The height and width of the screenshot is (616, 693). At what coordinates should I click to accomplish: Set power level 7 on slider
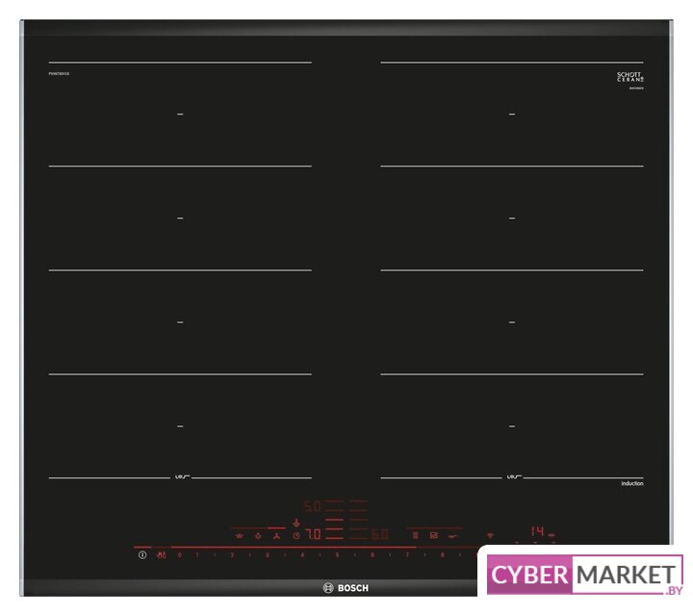[407, 555]
